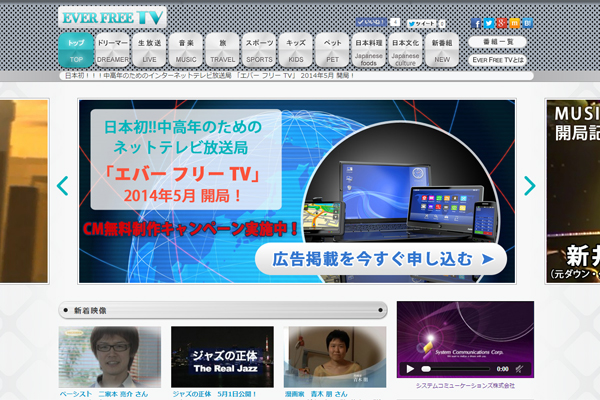Screen dimensions: 600x400
Task: Open the manga artist 青木 video thumbnail
Action: point(335,357)
